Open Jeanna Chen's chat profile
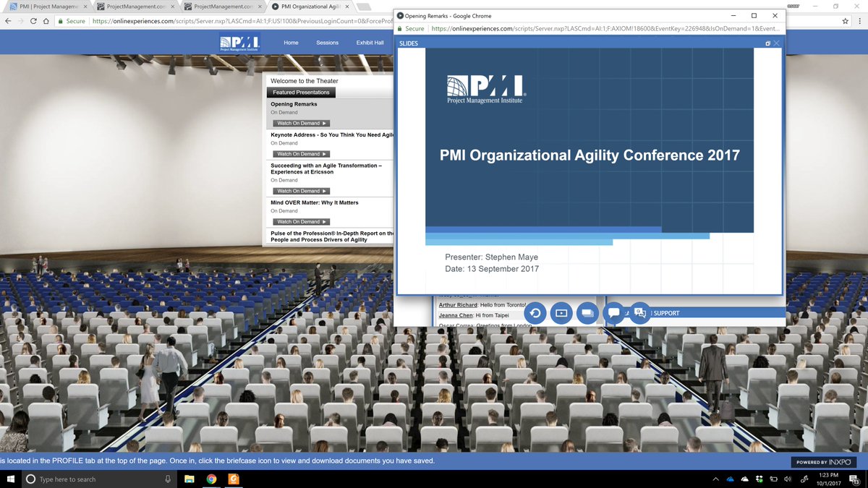This screenshot has width=868, height=488. (x=456, y=315)
